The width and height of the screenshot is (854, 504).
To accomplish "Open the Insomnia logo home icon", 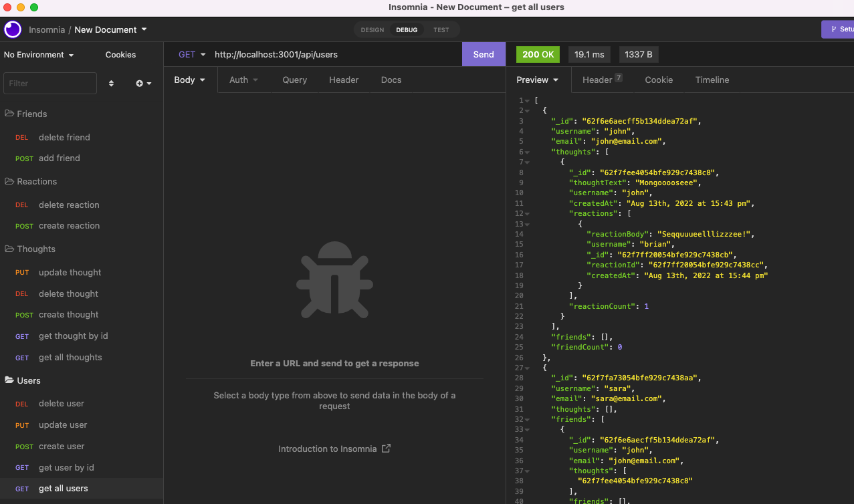I will [13, 29].
